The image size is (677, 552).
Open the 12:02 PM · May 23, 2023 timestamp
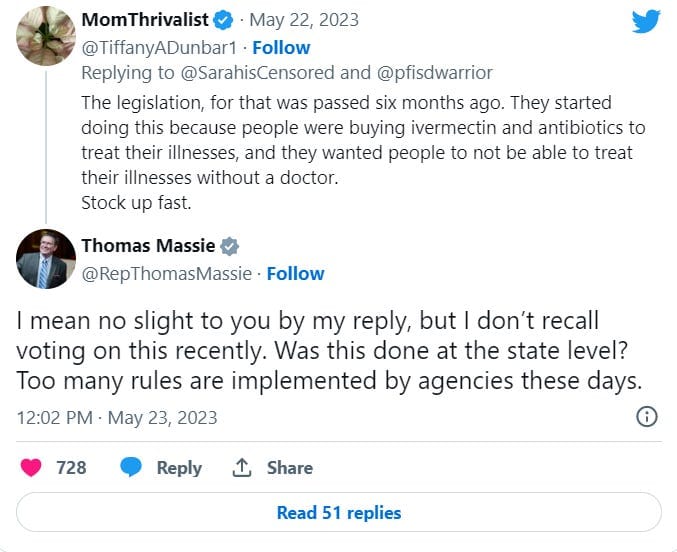tap(117, 418)
